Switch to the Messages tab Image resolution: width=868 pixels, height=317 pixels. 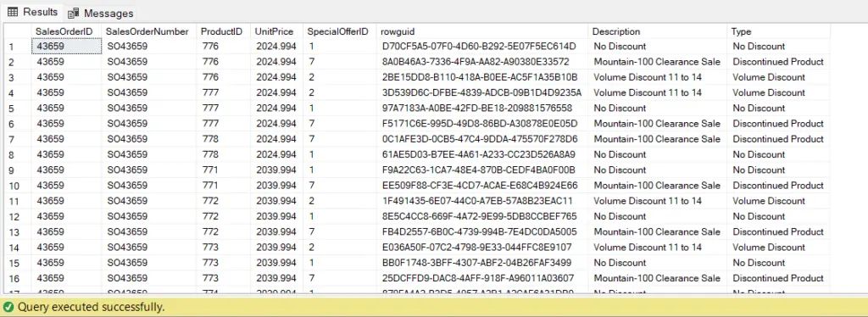(100, 13)
